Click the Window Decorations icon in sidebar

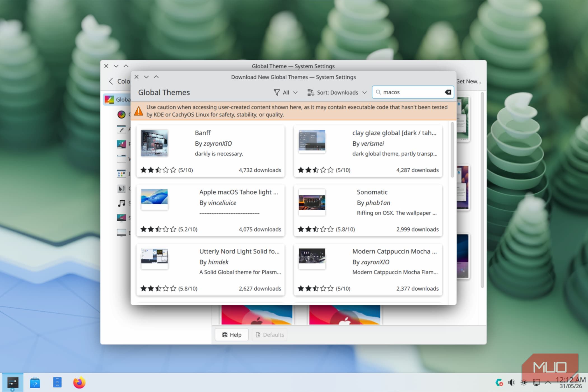click(x=121, y=159)
